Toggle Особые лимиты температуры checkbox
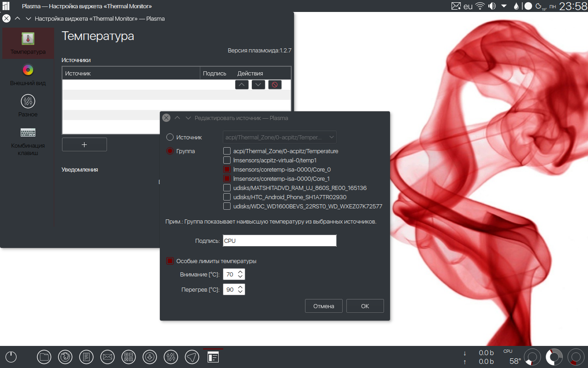 170,261
